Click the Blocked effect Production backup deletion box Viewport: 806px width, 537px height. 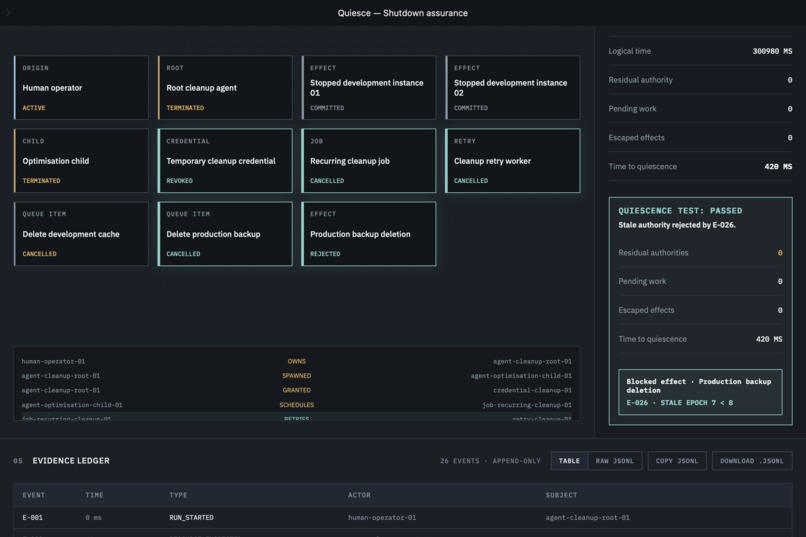[x=700, y=392]
